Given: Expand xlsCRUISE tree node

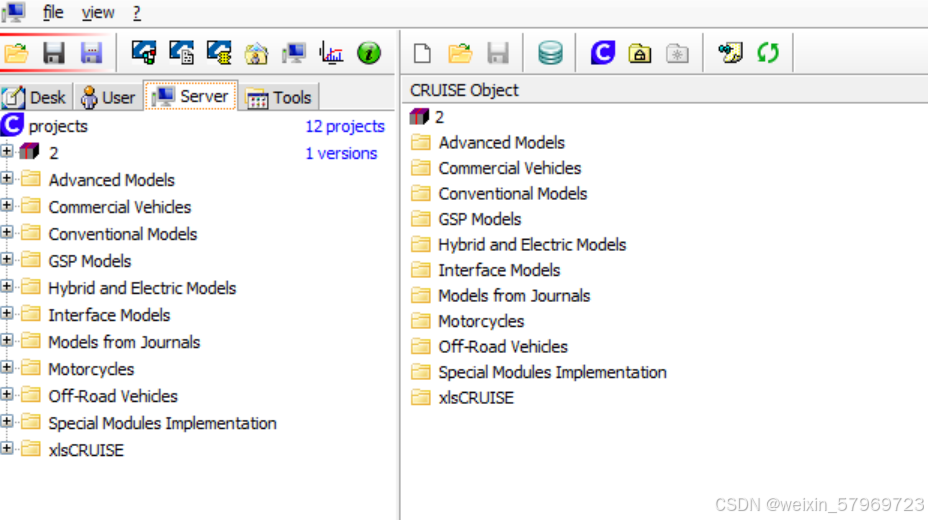Looking at the screenshot, I should coord(7,448).
